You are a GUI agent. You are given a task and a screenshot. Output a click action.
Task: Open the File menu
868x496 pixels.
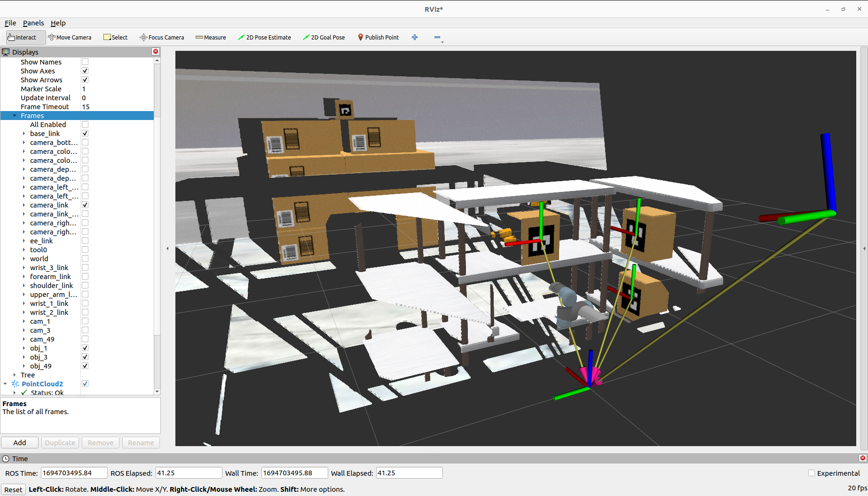point(10,23)
